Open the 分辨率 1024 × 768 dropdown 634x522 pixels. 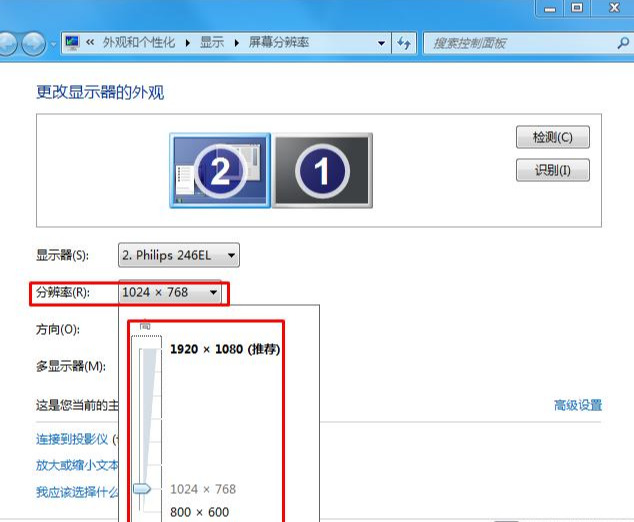click(x=170, y=292)
